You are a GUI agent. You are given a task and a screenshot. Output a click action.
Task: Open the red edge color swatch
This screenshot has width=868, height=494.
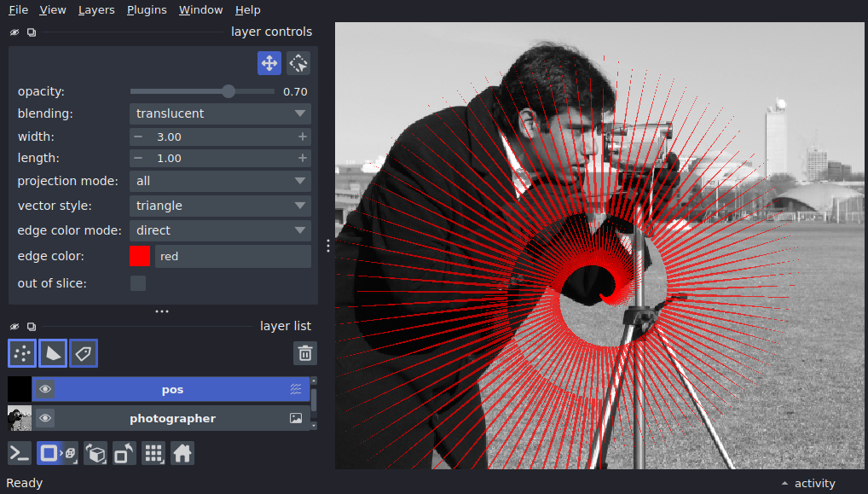point(140,257)
